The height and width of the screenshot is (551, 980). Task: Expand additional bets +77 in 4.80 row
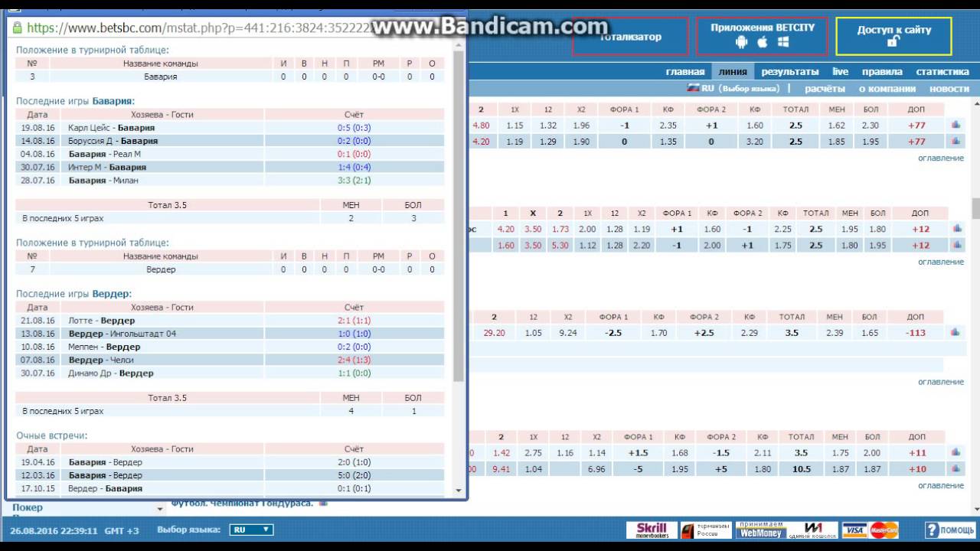916,125
